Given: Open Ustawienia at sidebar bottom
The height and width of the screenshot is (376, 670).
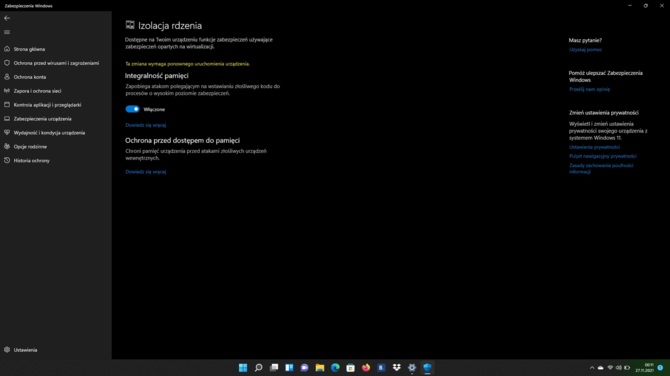Looking at the screenshot, I should pos(25,350).
